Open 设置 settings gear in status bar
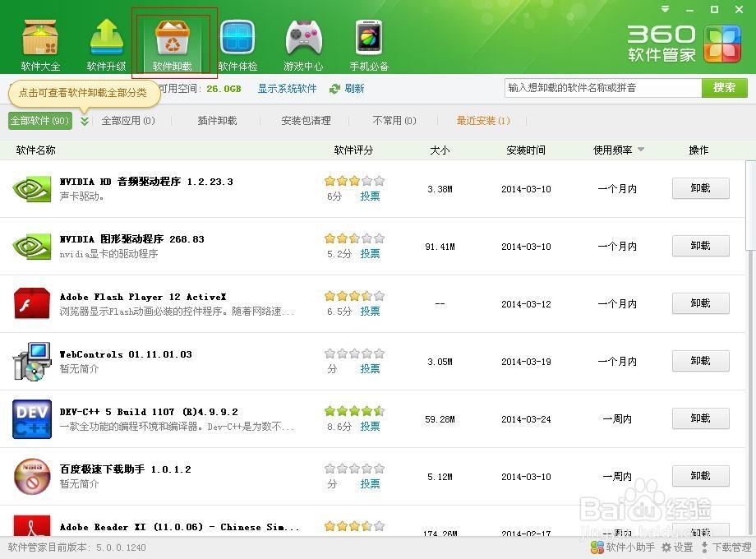The height and width of the screenshot is (559, 756). point(677,547)
